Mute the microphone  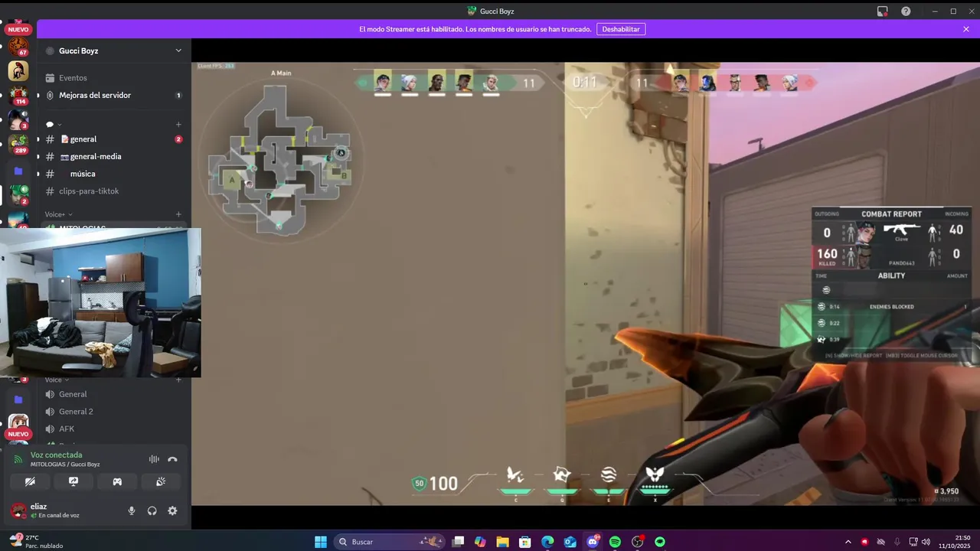(132, 510)
